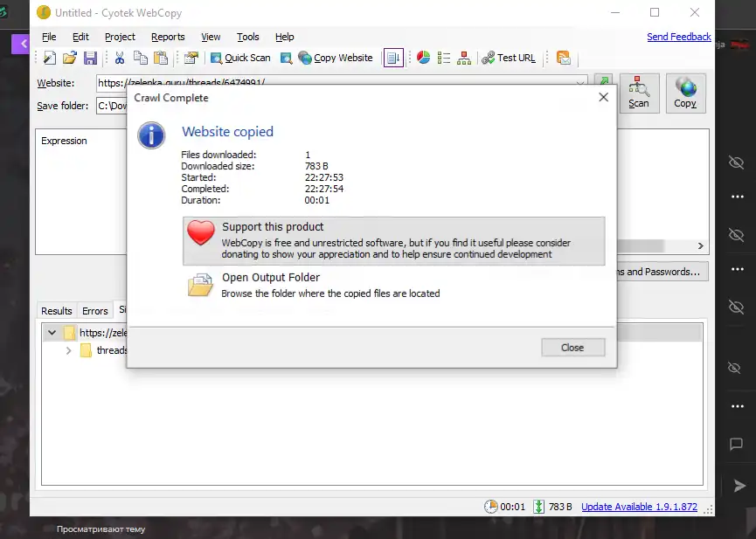Close the Crawl Complete dialog with X
Image resolution: width=756 pixels, height=539 pixels.
[x=603, y=97]
